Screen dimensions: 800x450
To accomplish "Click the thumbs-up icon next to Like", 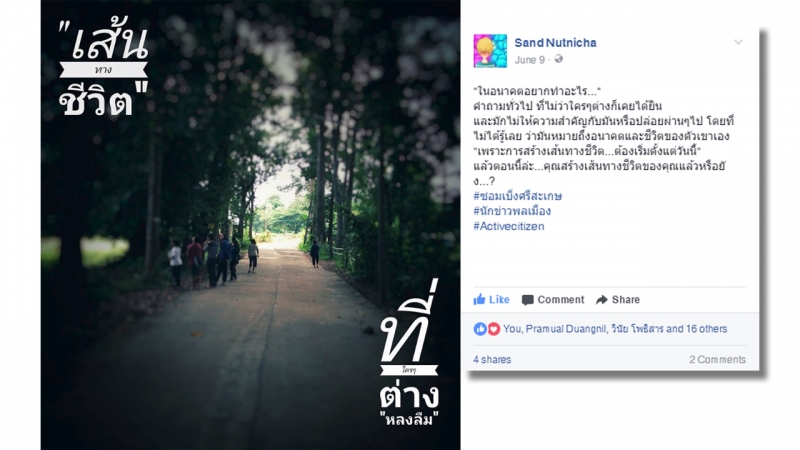I will click(479, 299).
